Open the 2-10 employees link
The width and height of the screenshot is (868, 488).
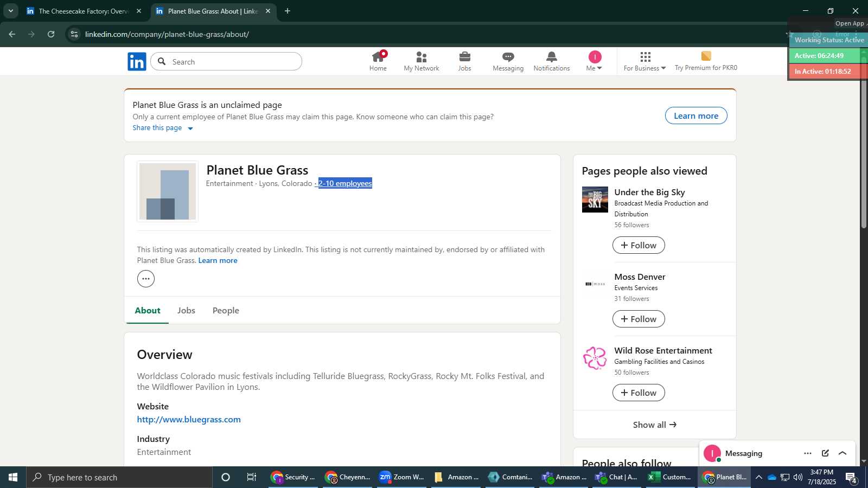click(x=345, y=183)
